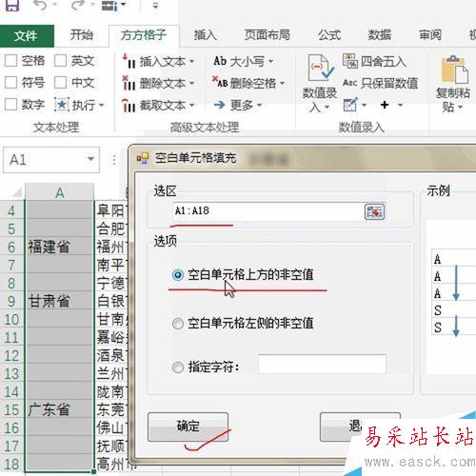Click the 删除空格 AB icon
The height and width of the screenshot is (476, 476).
220,82
